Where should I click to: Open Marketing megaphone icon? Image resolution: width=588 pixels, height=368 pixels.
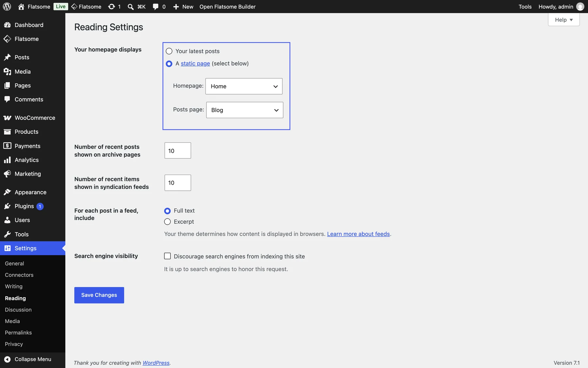click(x=7, y=174)
